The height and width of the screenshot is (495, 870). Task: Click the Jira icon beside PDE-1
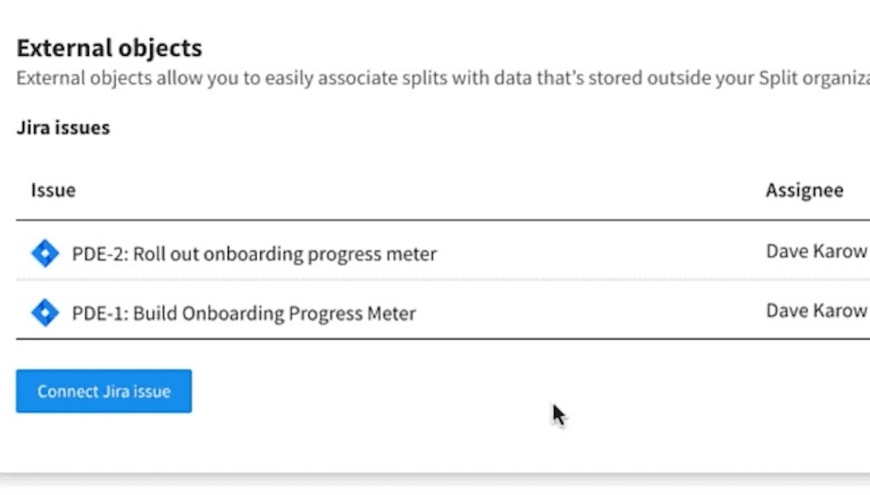45,313
